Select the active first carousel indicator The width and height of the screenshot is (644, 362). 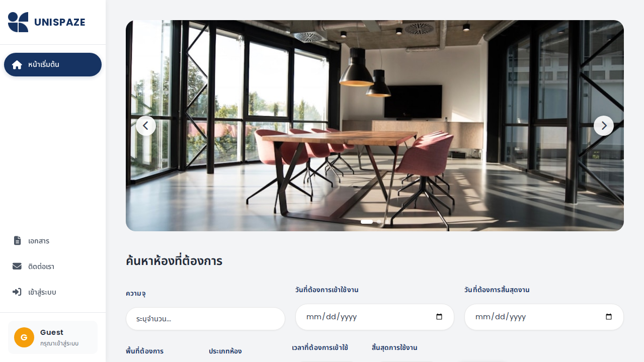point(367,222)
